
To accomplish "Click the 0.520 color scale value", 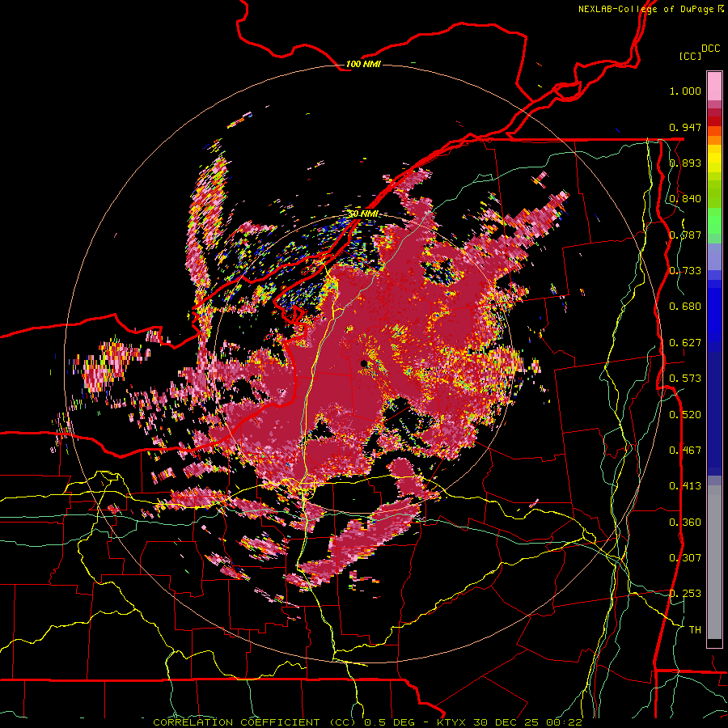I will (685, 414).
